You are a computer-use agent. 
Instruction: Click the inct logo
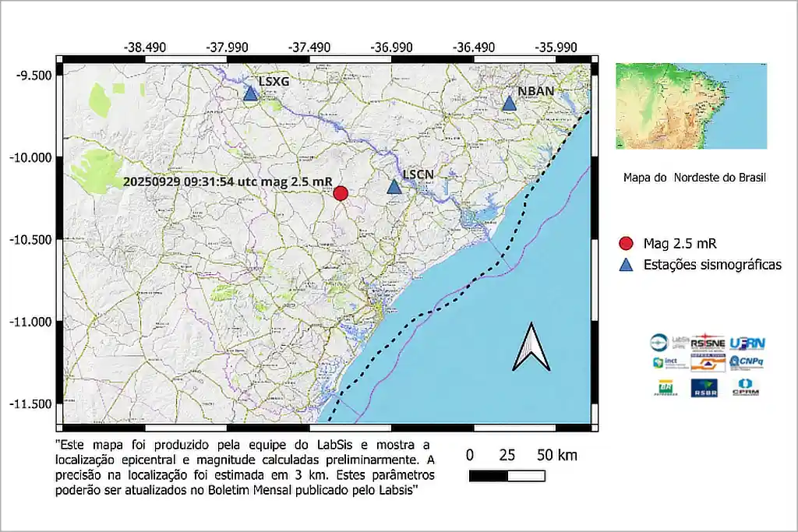pos(665,363)
